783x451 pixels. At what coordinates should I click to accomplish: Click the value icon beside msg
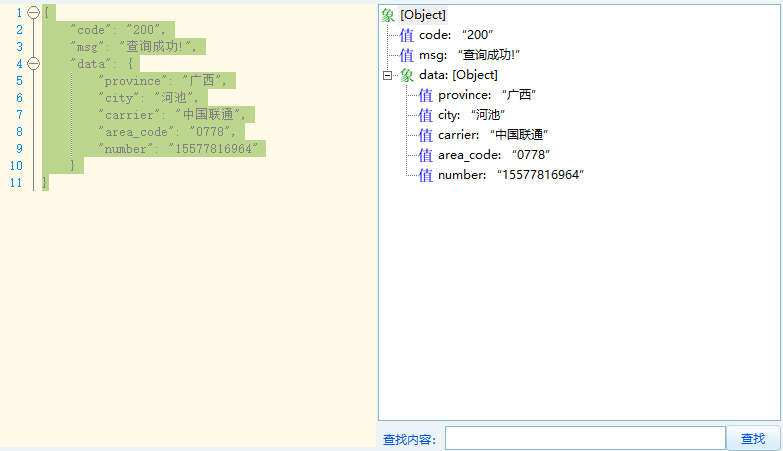(x=406, y=55)
